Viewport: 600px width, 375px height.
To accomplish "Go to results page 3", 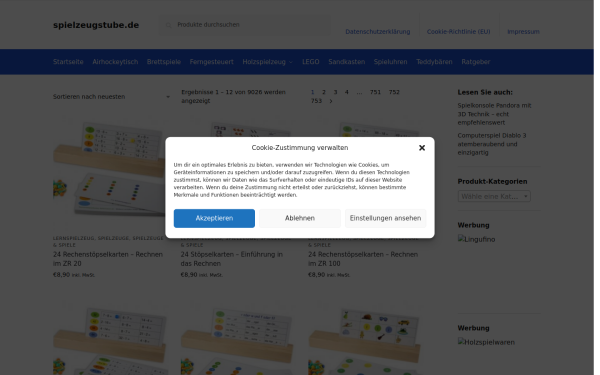I will [x=335, y=92].
